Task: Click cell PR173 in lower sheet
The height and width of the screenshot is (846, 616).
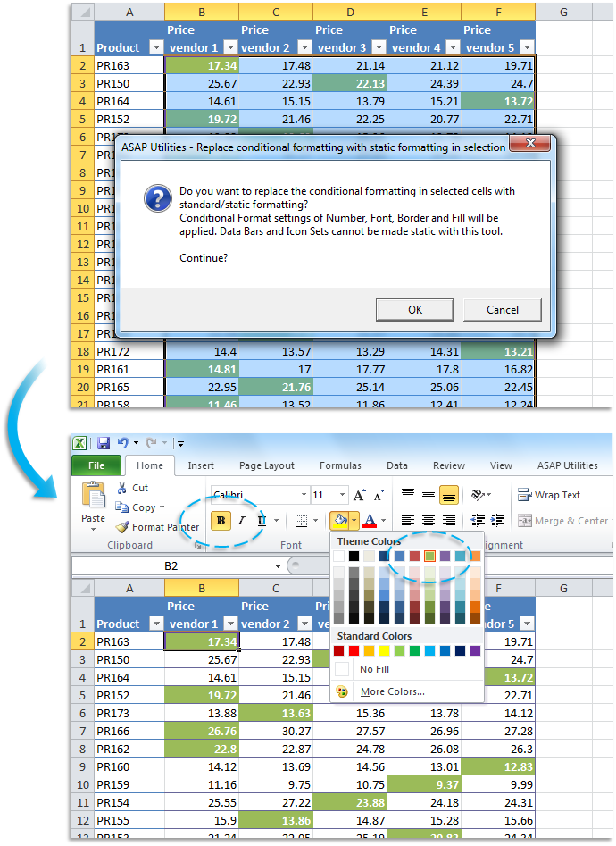Action: (129, 713)
